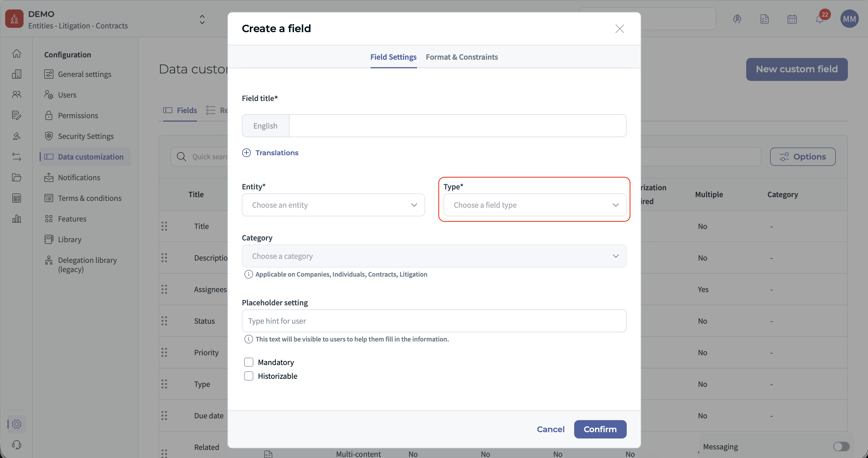
Task: Click the Type hint for user field
Action: pos(434,321)
